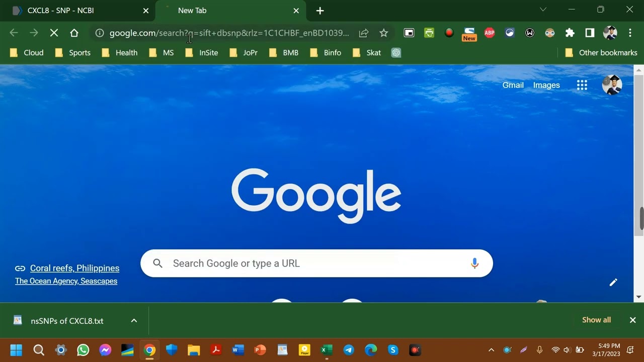Open the Gmail link
The width and height of the screenshot is (644, 362).
[513, 85]
